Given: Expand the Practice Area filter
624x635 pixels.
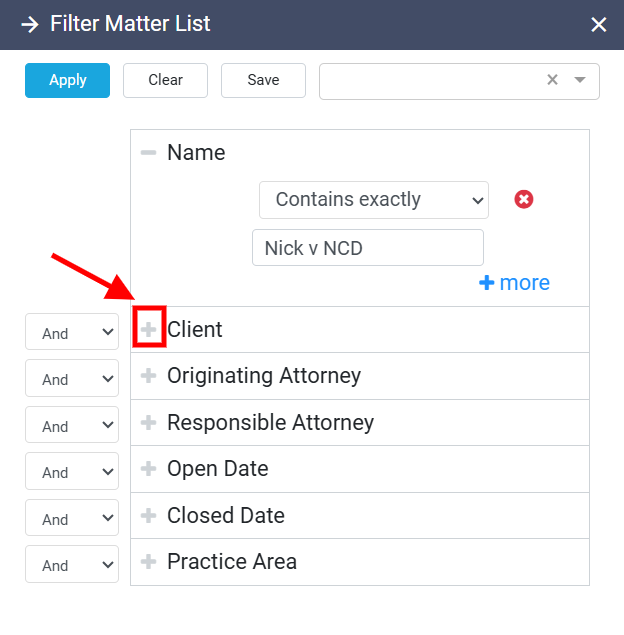Looking at the screenshot, I should (x=148, y=561).
